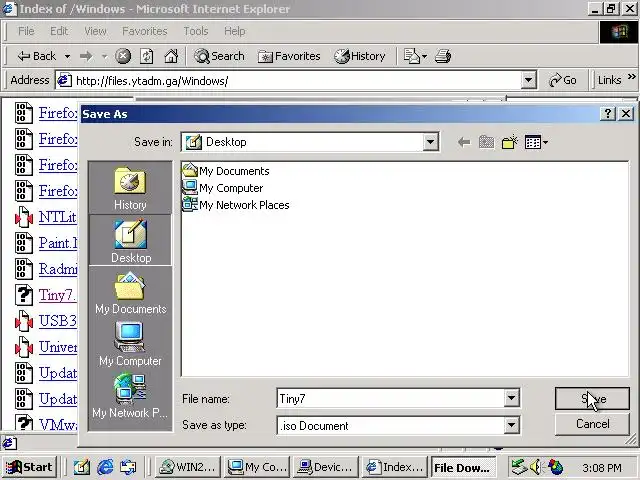The image size is (640, 480).
Task: Click the Print icon in IE toolbar
Action: pos(443,56)
